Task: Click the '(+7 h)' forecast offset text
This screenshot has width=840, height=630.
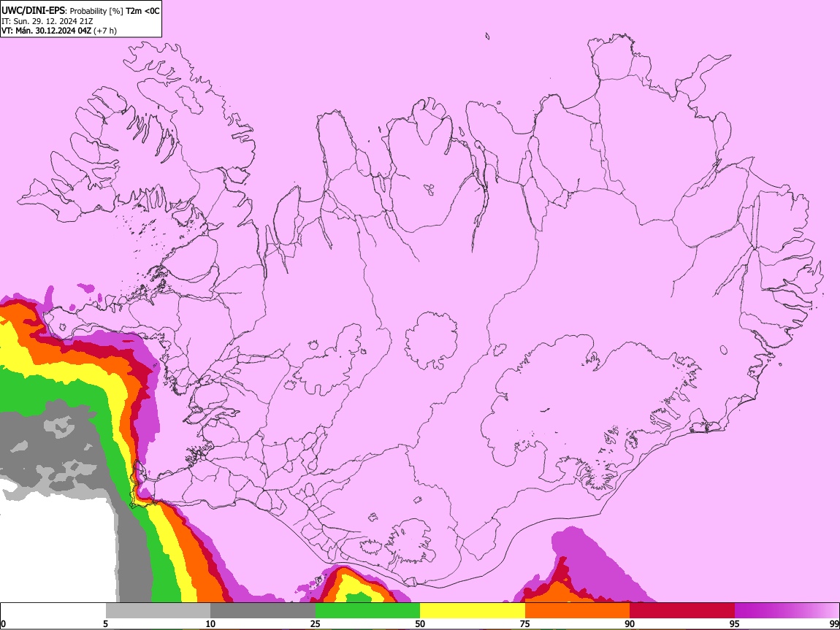Action: 105,31
